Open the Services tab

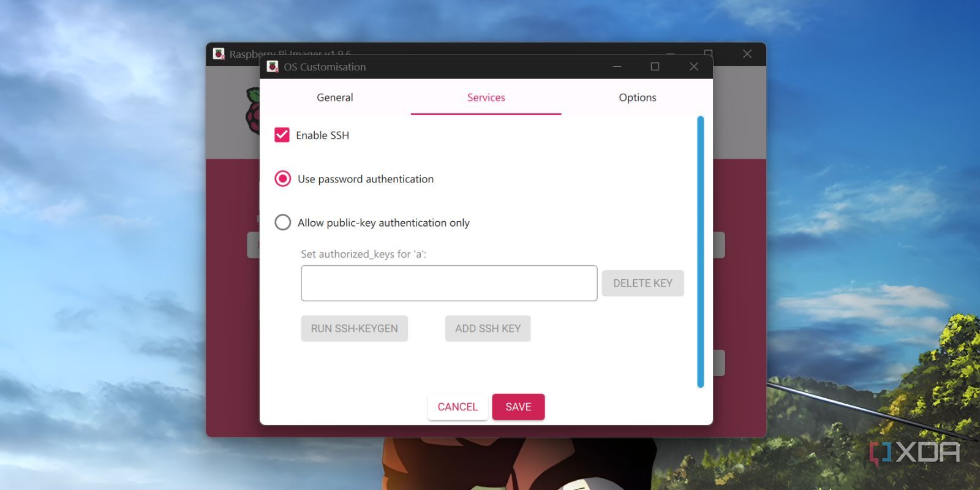coord(486,97)
